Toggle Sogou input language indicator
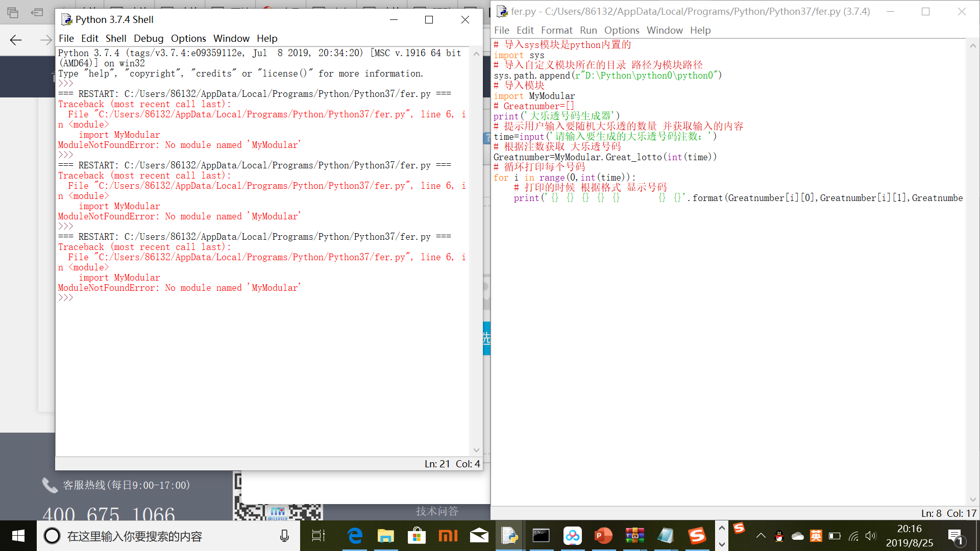The image size is (980, 551). 816,536
